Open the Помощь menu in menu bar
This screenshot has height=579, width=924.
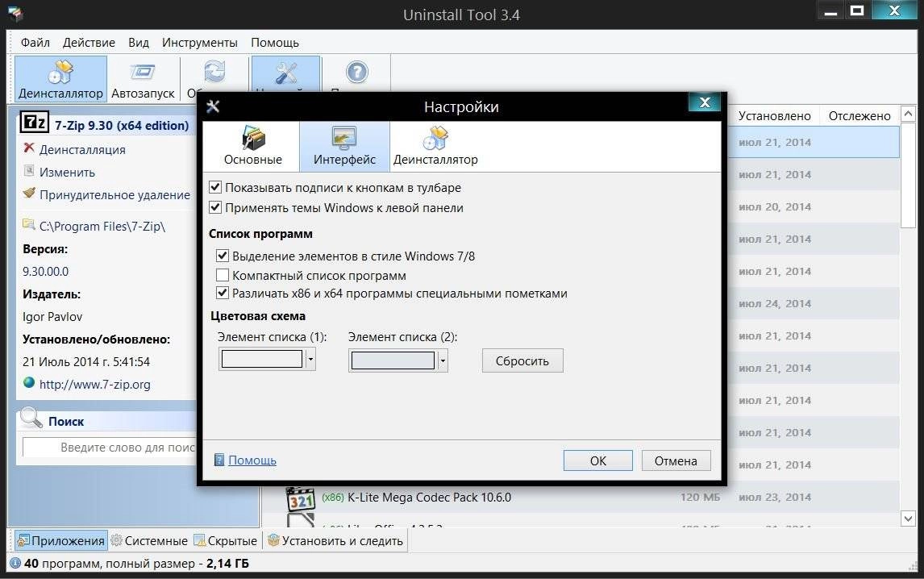point(275,43)
